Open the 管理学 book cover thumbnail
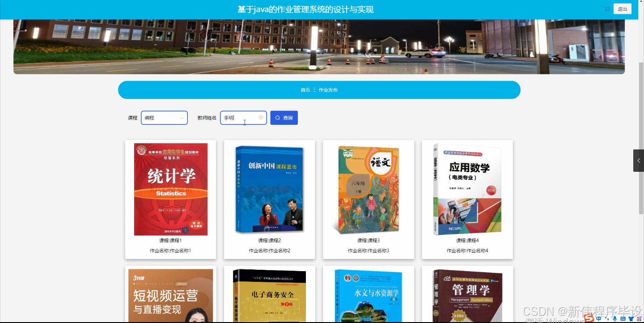Screen dimensions: 644x323 coord(467,296)
